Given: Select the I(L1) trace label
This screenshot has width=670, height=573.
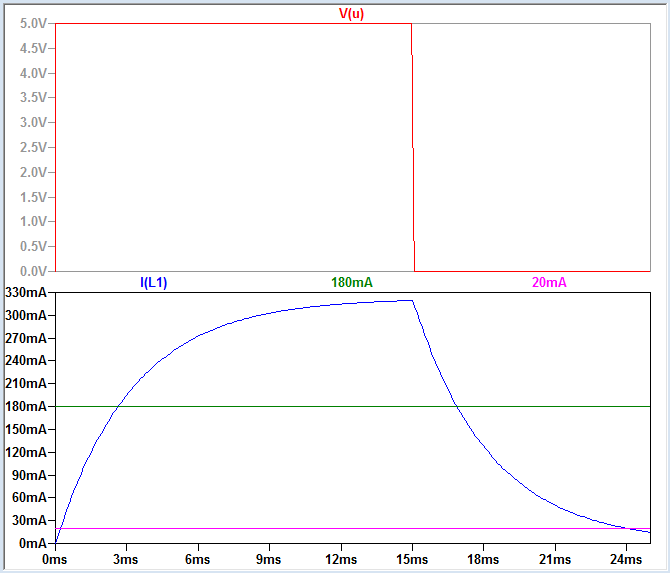Looking at the screenshot, I should click(153, 282).
